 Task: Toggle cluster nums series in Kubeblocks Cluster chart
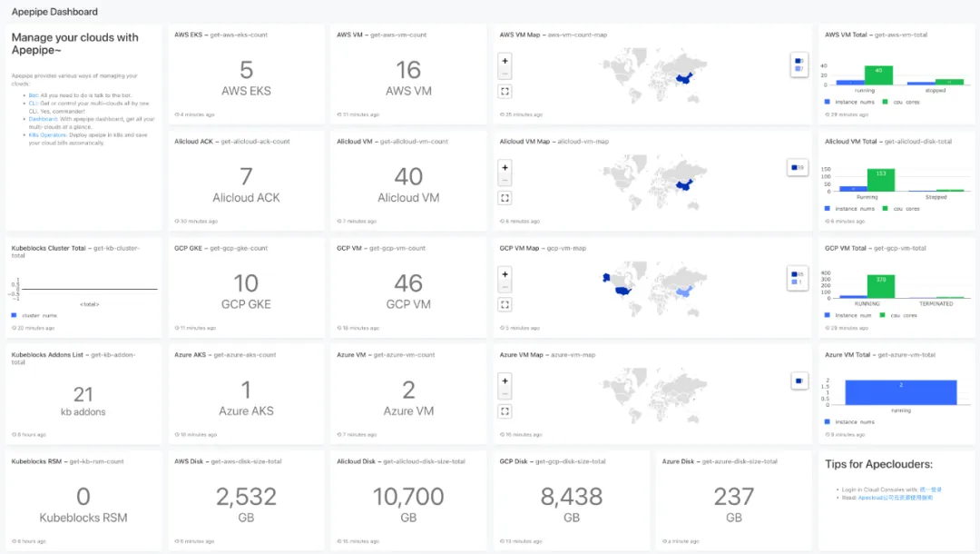[36, 315]
